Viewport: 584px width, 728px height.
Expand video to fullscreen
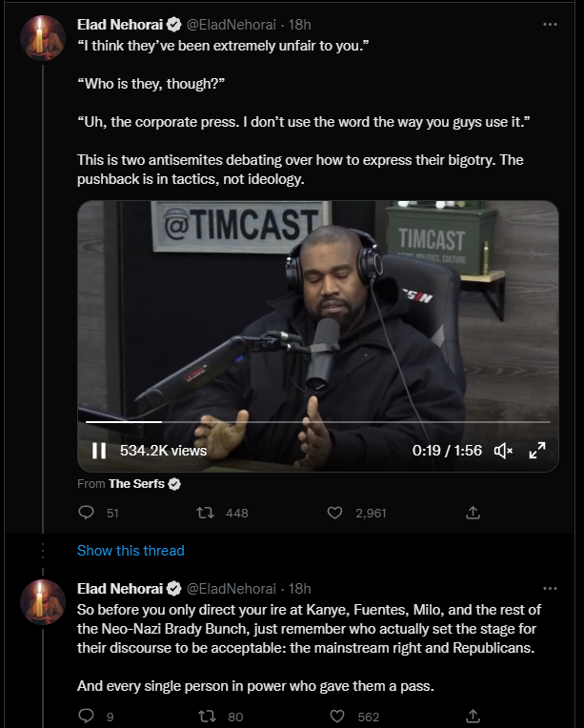[x=537, y=451]
